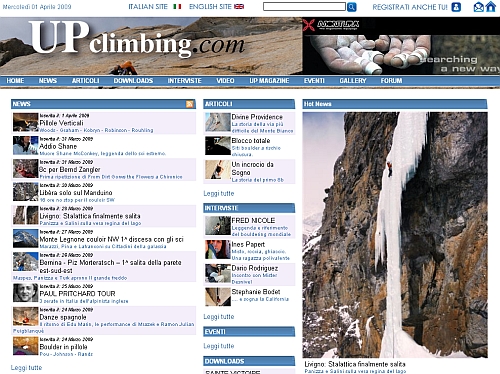Open the INTERVISTE menu item

[184, 81]
